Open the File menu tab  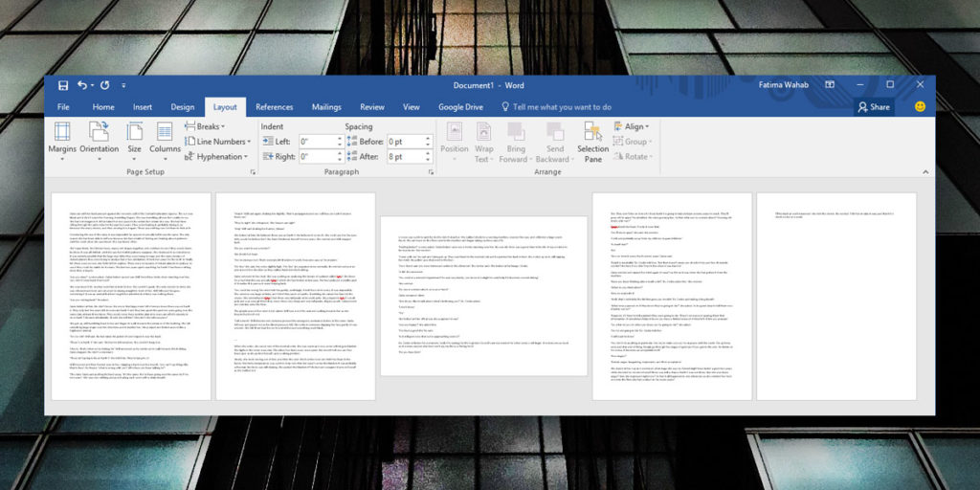(x=63, y=107)
